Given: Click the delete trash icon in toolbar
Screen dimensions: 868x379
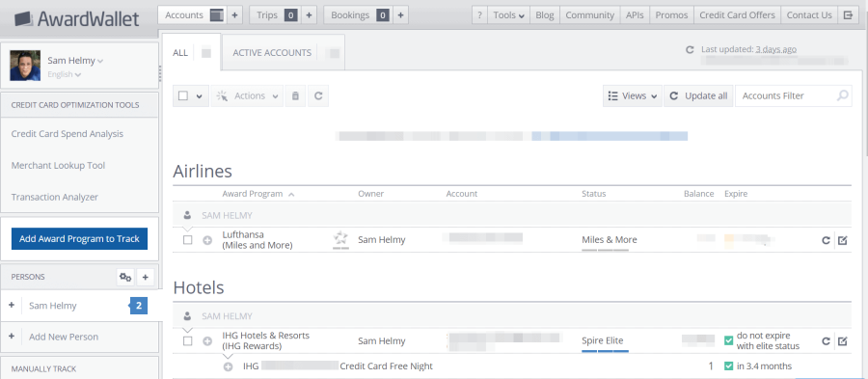Looking at the screenshot, I should pos(296,95).
